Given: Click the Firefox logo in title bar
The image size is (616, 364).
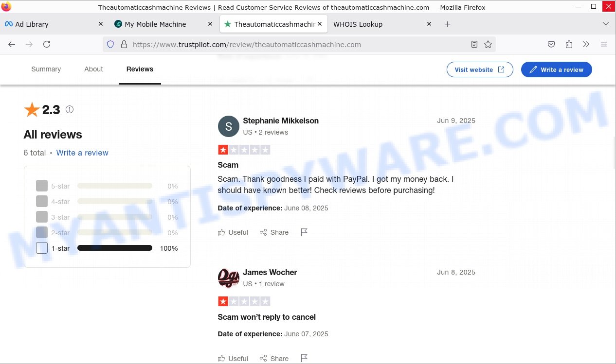Looking at the screenshot, I should 6,7.
